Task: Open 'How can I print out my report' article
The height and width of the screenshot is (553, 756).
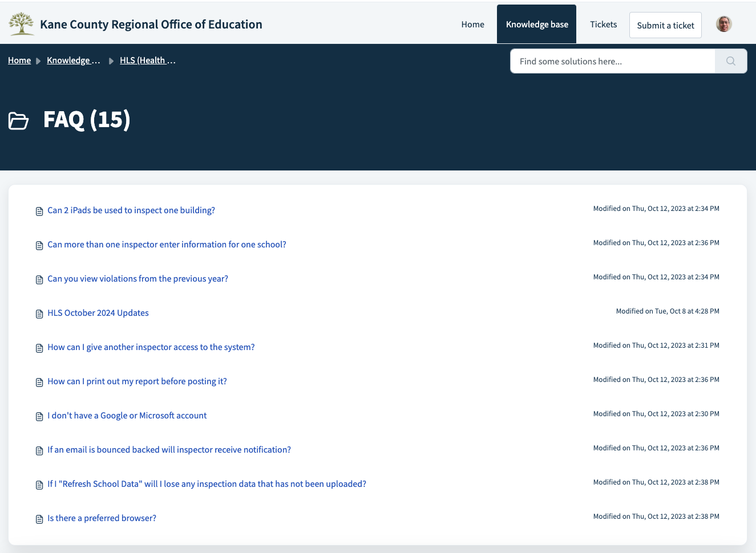Action: (x=137, y=381)
